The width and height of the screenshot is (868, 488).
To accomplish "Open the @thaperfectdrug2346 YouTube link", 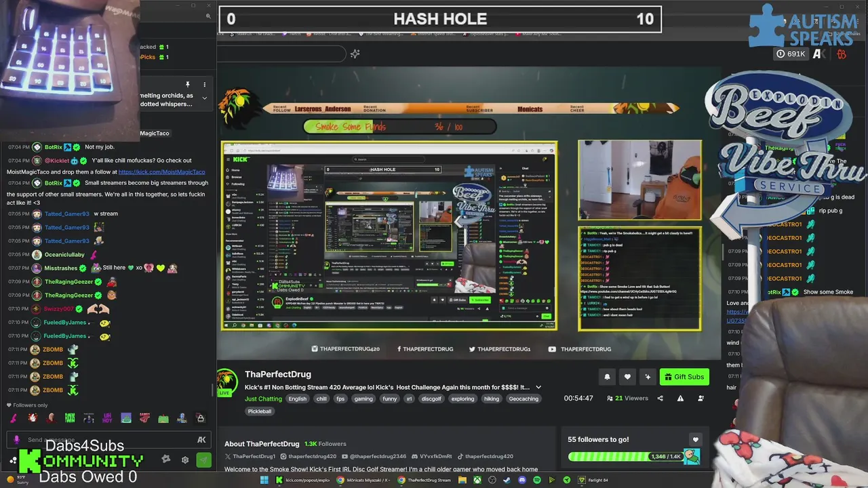I will (374, 456).
